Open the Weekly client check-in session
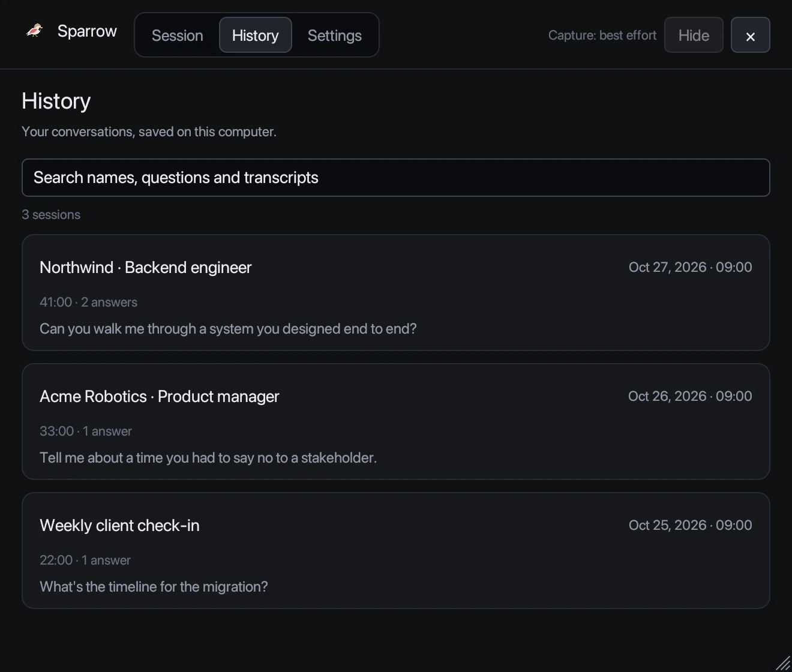Screen dimensions: 792x672 (396, 551)
